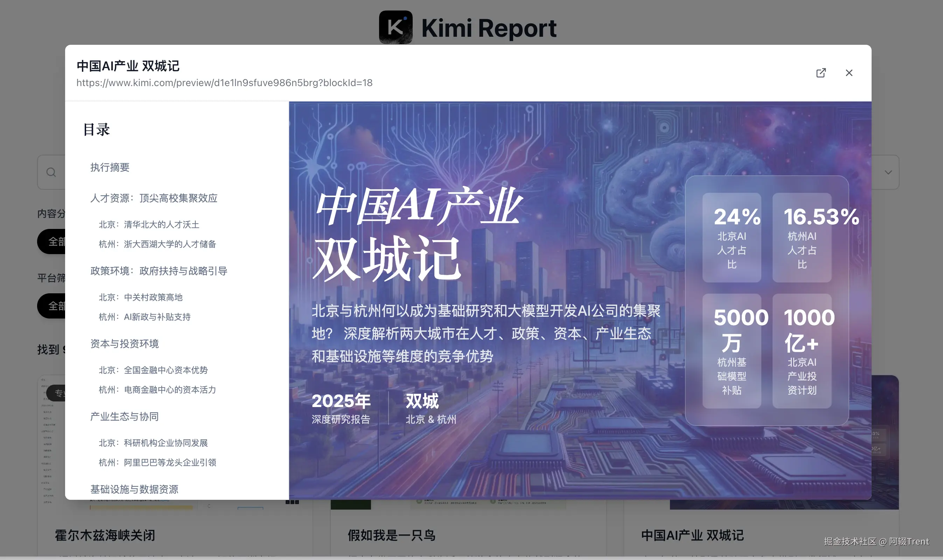The height and width of the screenshot is (560, 943).
Task: Open preview in new window icon
Action: 821,73
